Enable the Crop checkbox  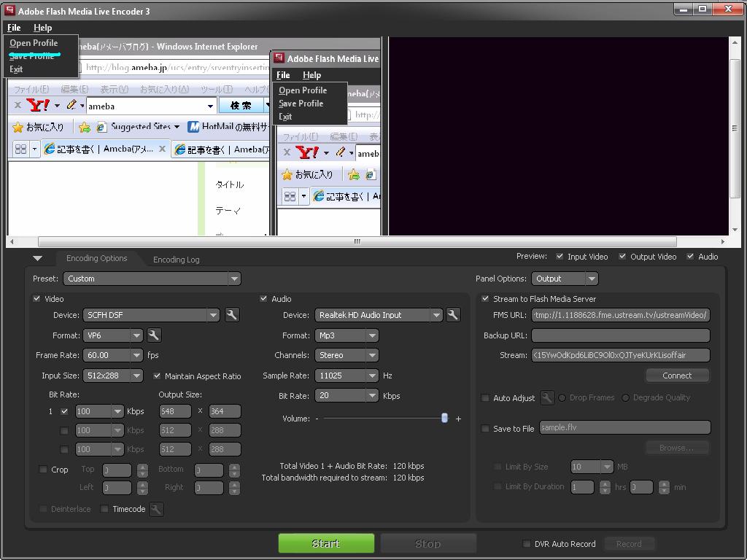43,470
